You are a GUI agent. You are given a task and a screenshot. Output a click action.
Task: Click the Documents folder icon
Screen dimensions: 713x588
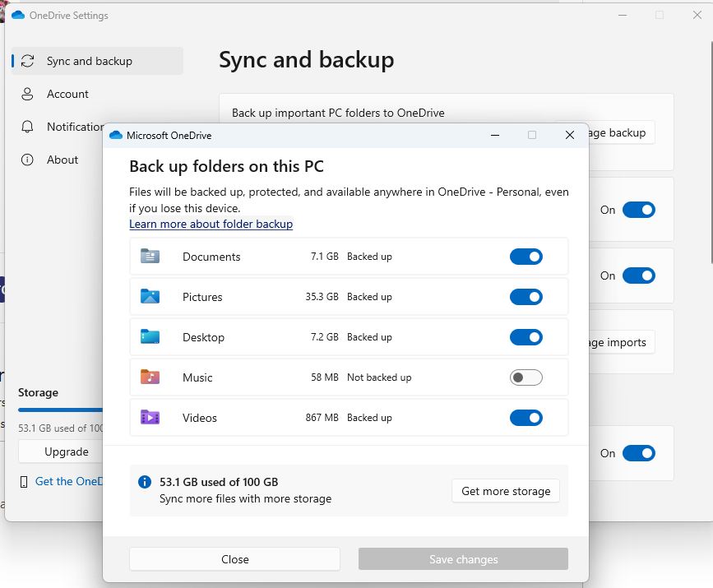point(151,256)
